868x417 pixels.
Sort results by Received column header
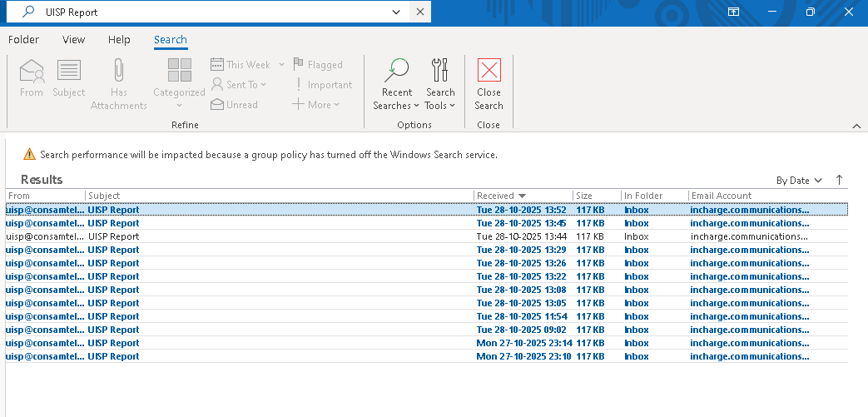[x=523, y=196]
